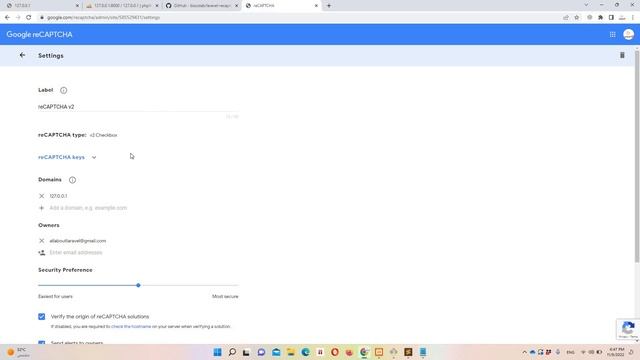640x360 pixels.
Task: Click the reCAPTCHA badge at bottom right
Action: (628, 329)
